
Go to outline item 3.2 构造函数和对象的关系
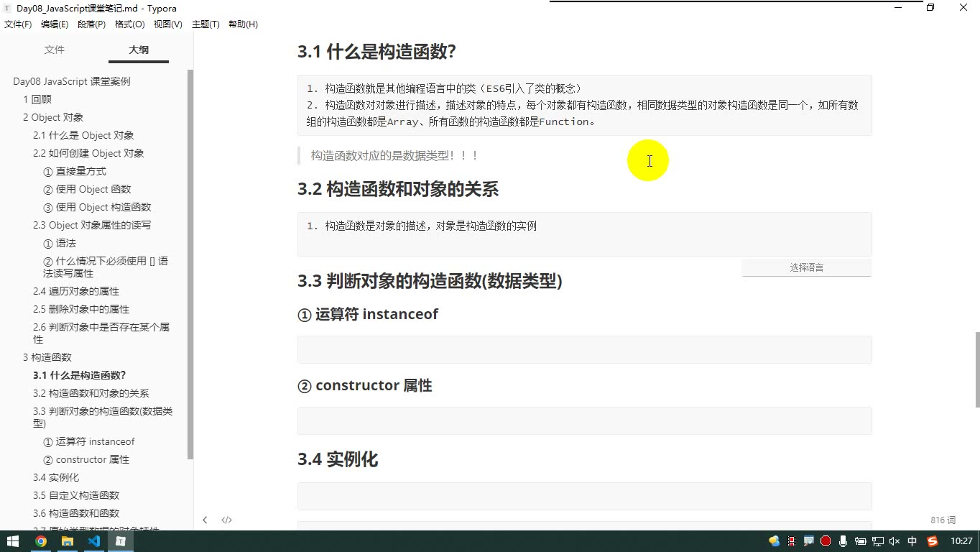click(91, 393)
